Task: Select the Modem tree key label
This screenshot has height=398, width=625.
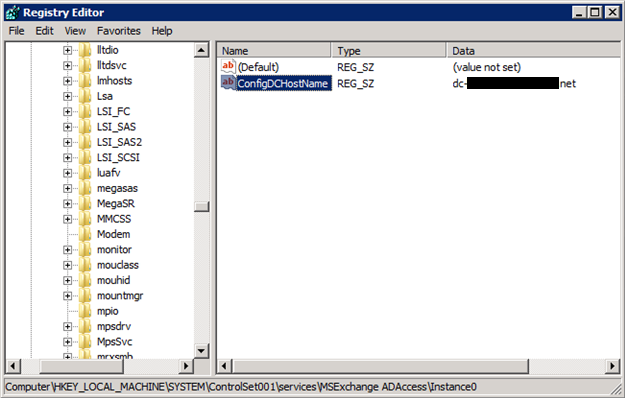Action: [x=114, y=234]
